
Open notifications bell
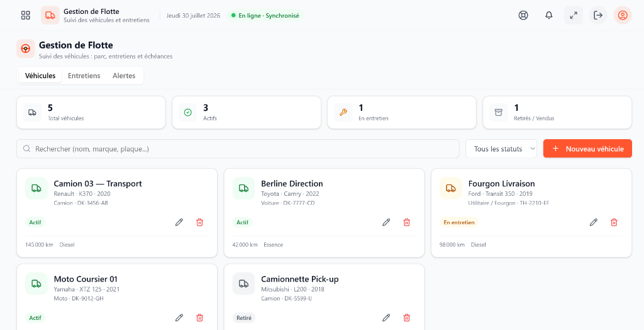coord(548,15)
